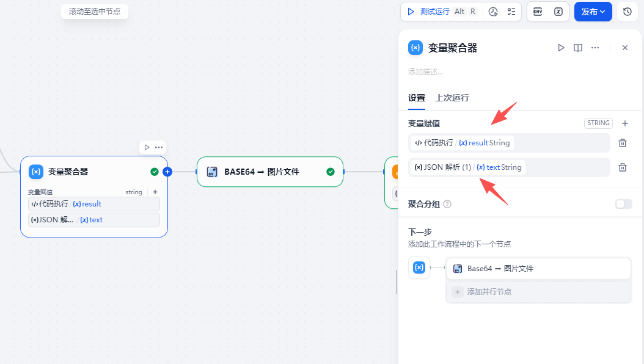The height and width of the screenshot is (364, 644).
Task: Click 代码执行 result row in canvas node
Action: (x=94, y=204)
